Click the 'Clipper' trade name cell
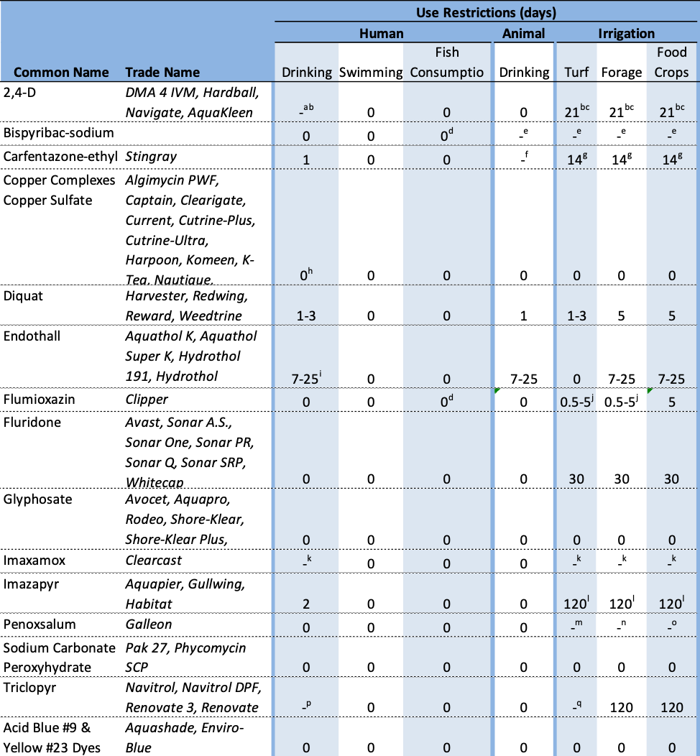Viewport: 700px width, 756px height. tap(147, 400)
